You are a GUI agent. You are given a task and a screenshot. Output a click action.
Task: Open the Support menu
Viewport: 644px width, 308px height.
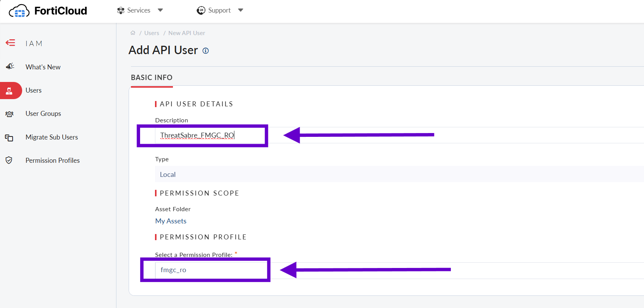click(x=220, y=10)
